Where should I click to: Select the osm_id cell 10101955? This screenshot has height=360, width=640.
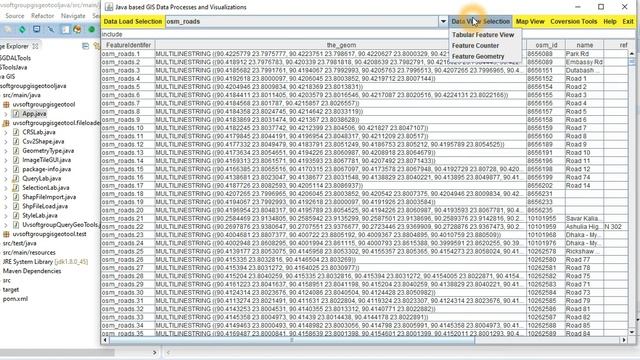point(546,218)
